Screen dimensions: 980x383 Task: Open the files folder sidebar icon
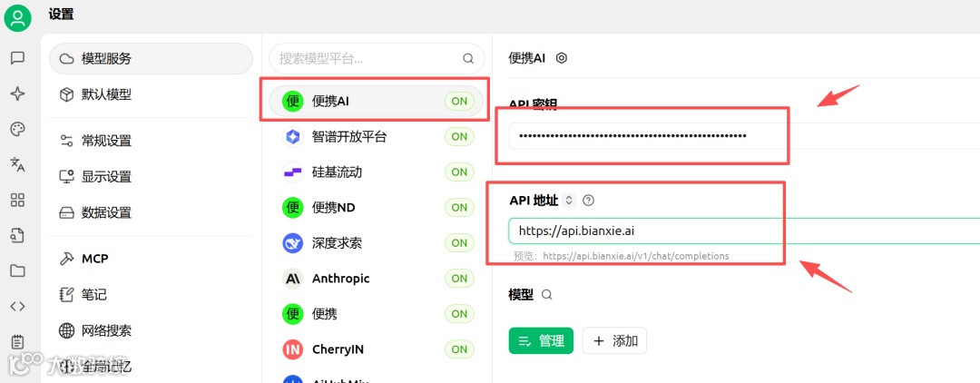coord(17,270)
